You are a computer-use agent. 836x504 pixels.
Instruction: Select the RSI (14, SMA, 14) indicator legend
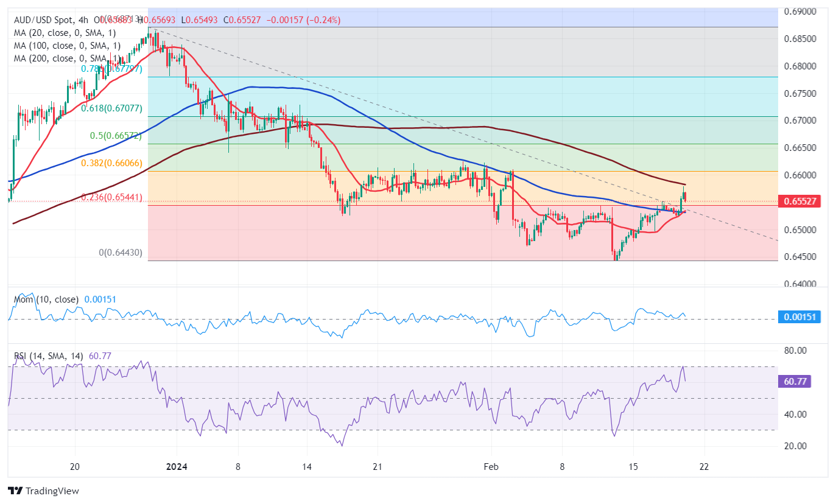coord(50,355)
